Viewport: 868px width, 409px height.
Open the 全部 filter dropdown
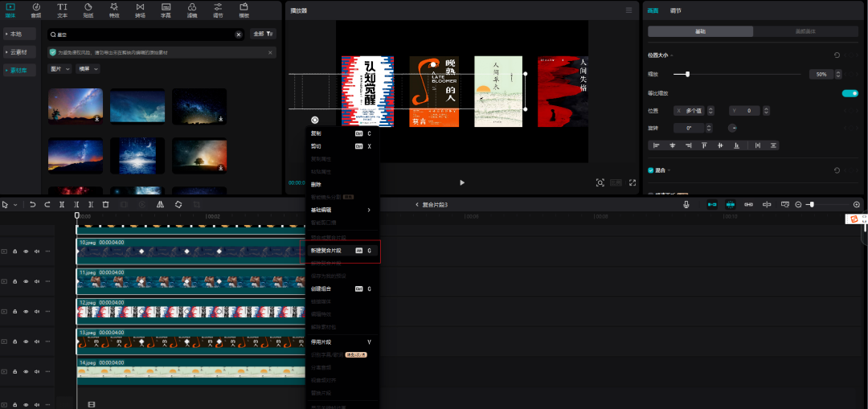point(263,34)
